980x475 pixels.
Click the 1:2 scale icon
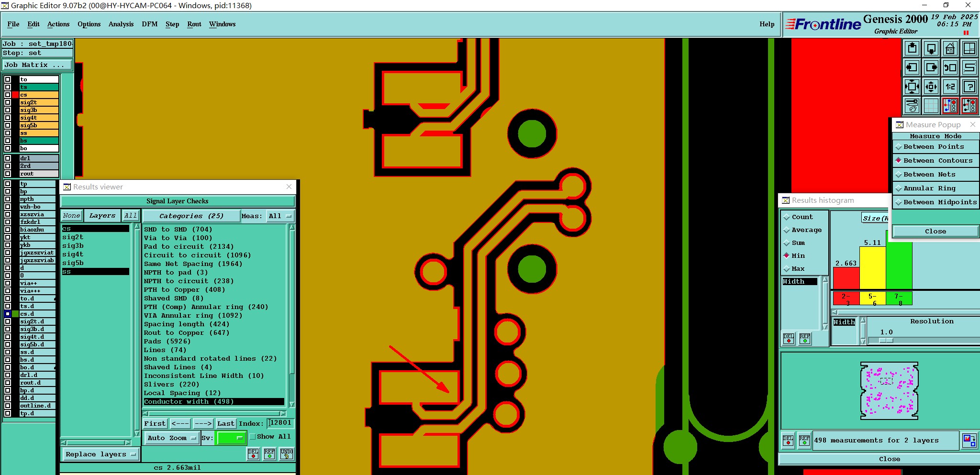tap(950, 87)
